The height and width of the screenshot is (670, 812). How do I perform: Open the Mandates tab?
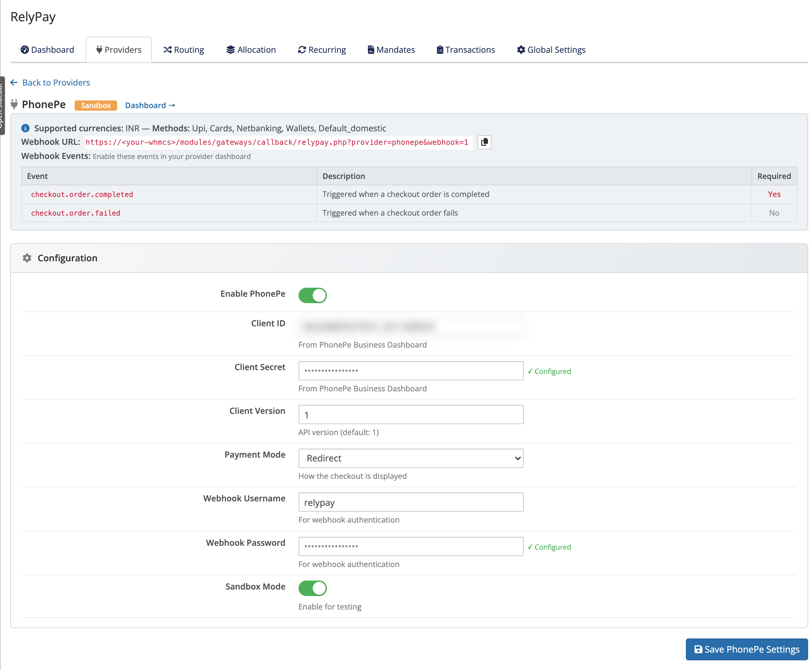(391, 50)
